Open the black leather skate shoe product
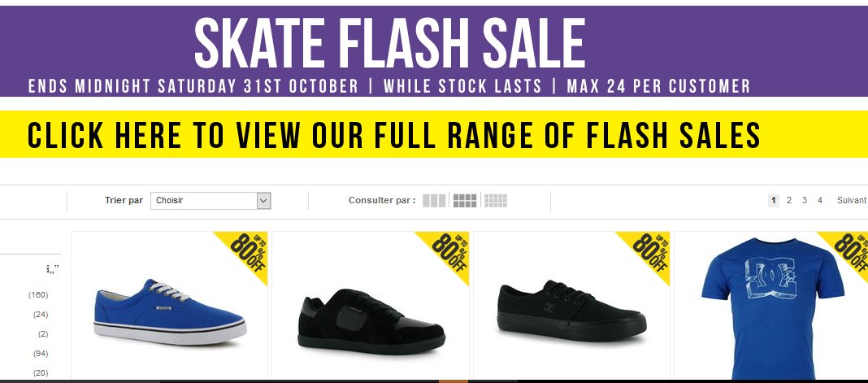Screen dimensions: 868x383 (x=371, y=321)
